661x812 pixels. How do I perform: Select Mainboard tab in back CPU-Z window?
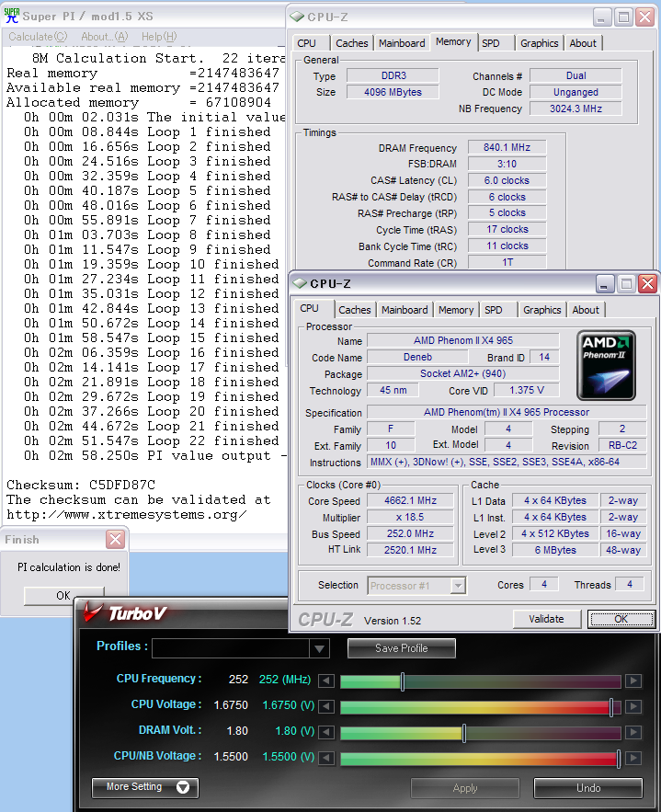coord(402,43)
